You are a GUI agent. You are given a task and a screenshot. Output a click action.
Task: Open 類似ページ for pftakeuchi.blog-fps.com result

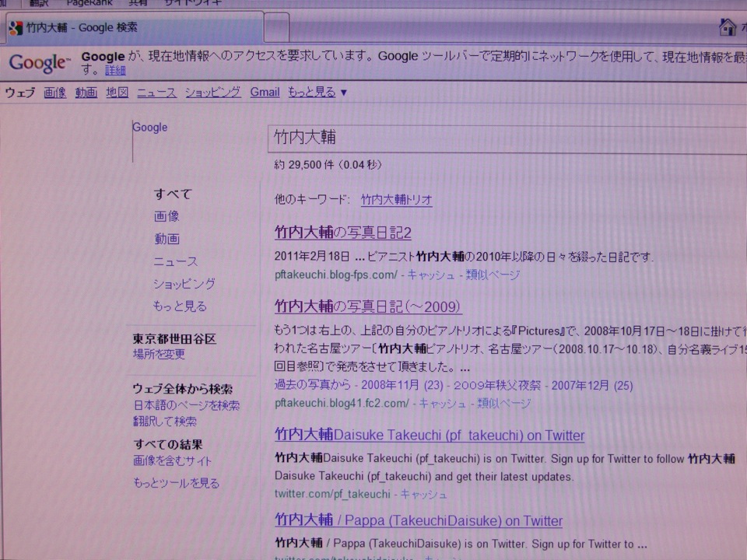(x=493, y=275)
